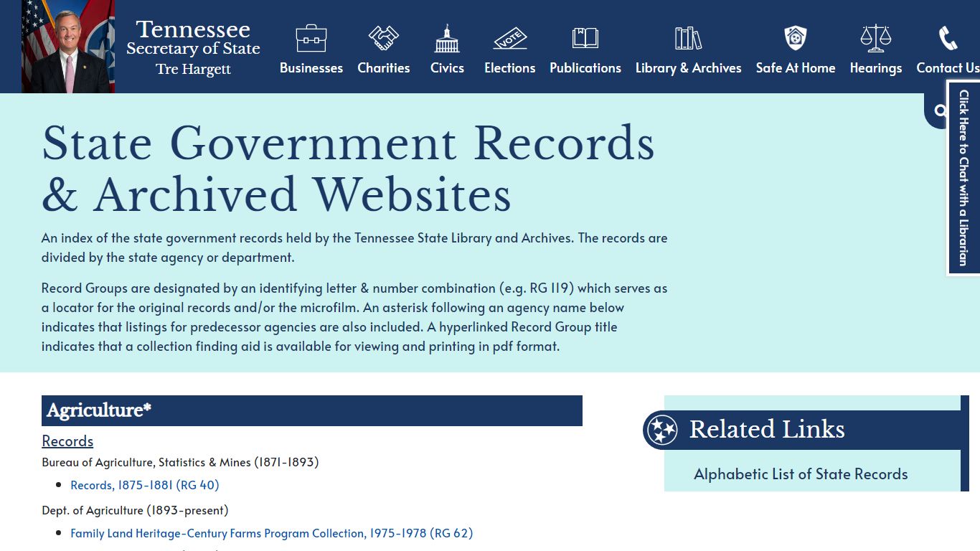Click the Hearings scales icon

tap(876, 38)
